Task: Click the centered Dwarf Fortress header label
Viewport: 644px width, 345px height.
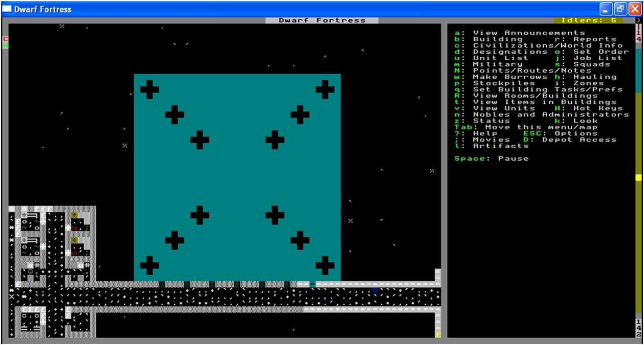Action: click(322, 20)
